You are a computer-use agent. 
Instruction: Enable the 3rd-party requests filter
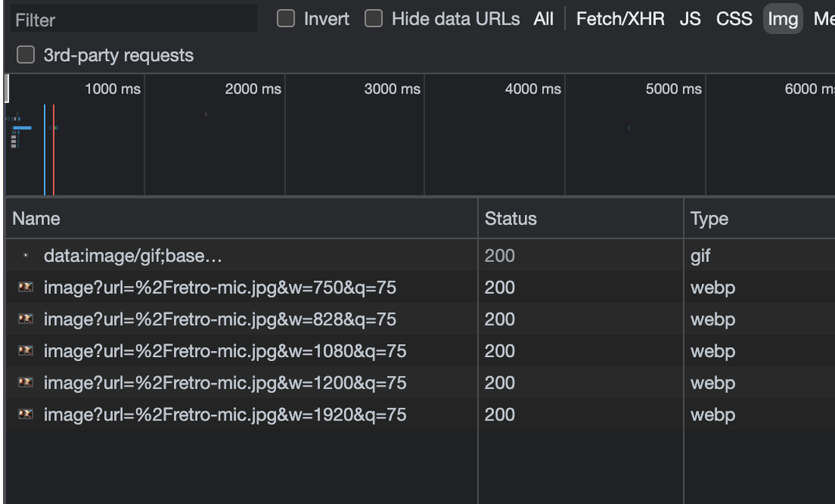pos(26,54)
